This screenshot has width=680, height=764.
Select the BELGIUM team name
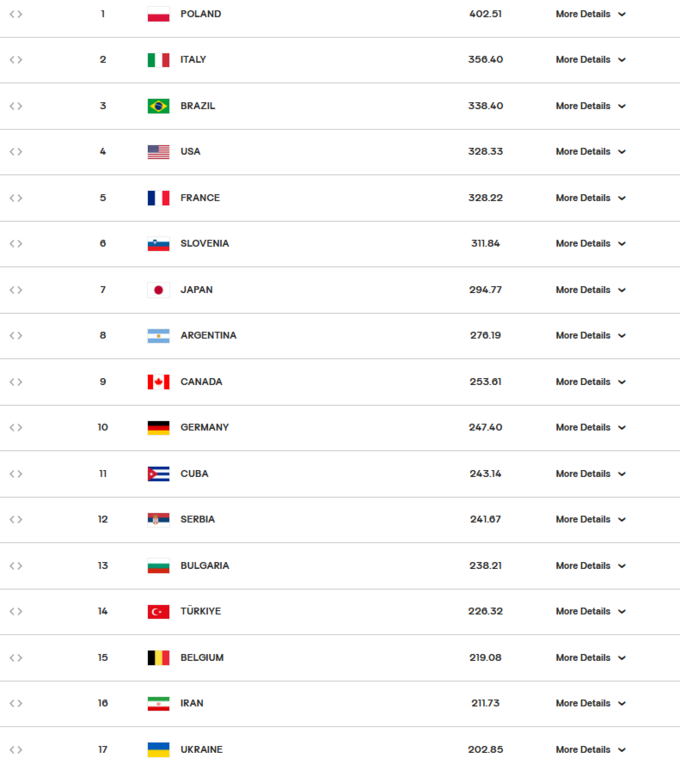click(x=202, y=658)
